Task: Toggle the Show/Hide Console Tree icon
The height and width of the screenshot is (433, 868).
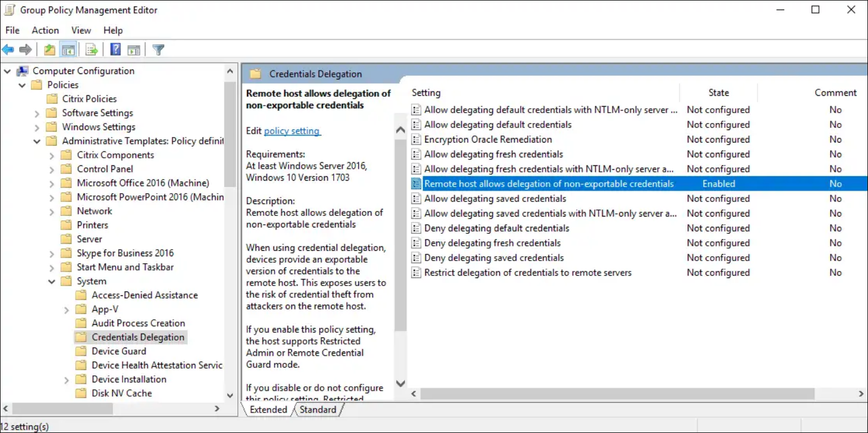Action: 68,50
